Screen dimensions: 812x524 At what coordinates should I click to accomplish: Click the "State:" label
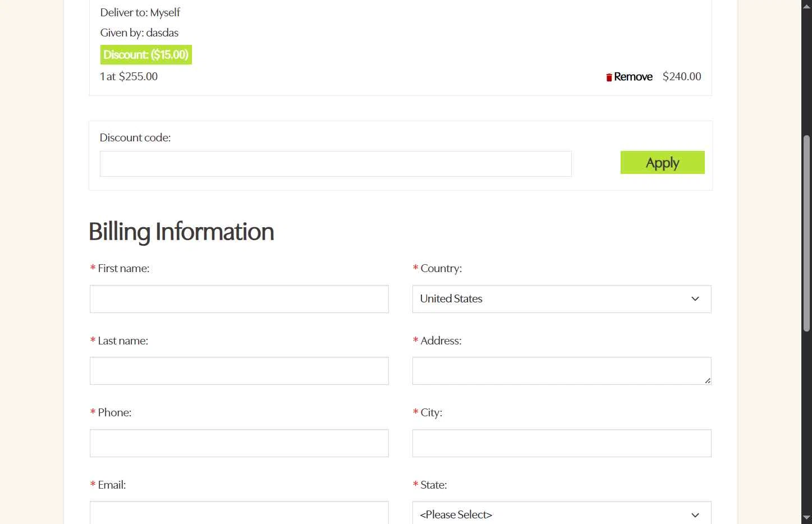434,485
